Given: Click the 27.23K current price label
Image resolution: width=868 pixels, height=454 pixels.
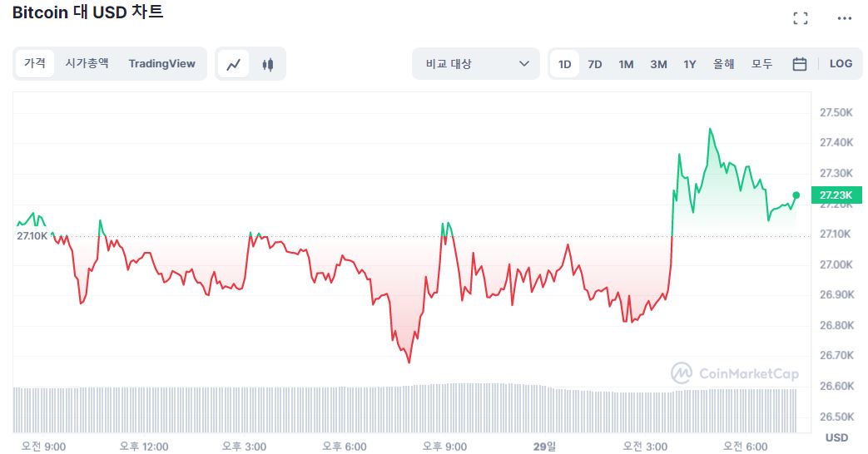Looking at the screenshot, I should coord(836,195).
